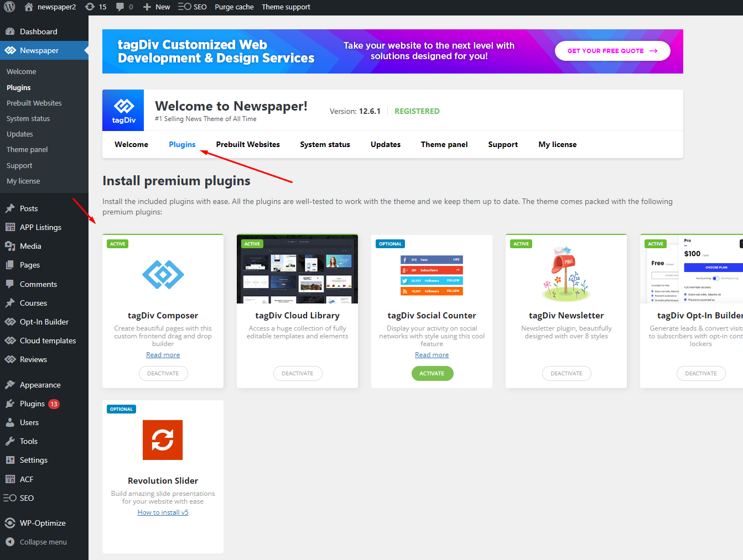The height and width of the screenshot is (560, 743).
Task: Click the Opt-In Builder icon
Action: pyautogui.click(x=10, y=322)
